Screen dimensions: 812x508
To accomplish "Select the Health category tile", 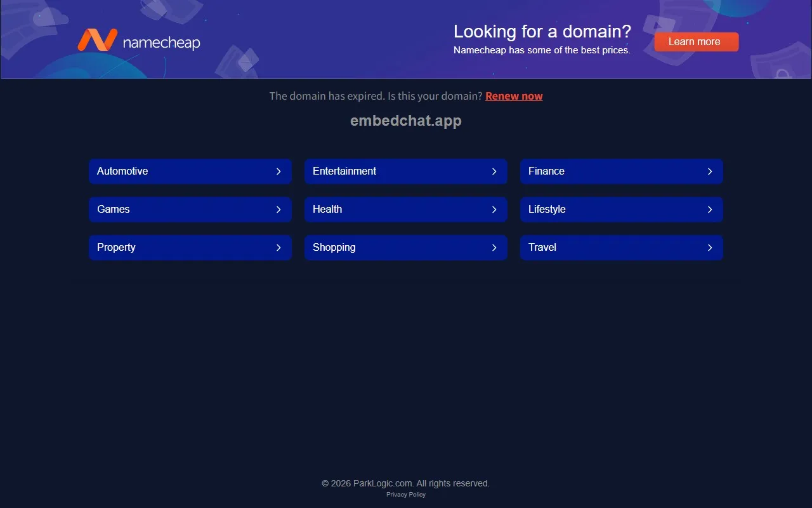I will pyautogui.click(x=405, y=209).
